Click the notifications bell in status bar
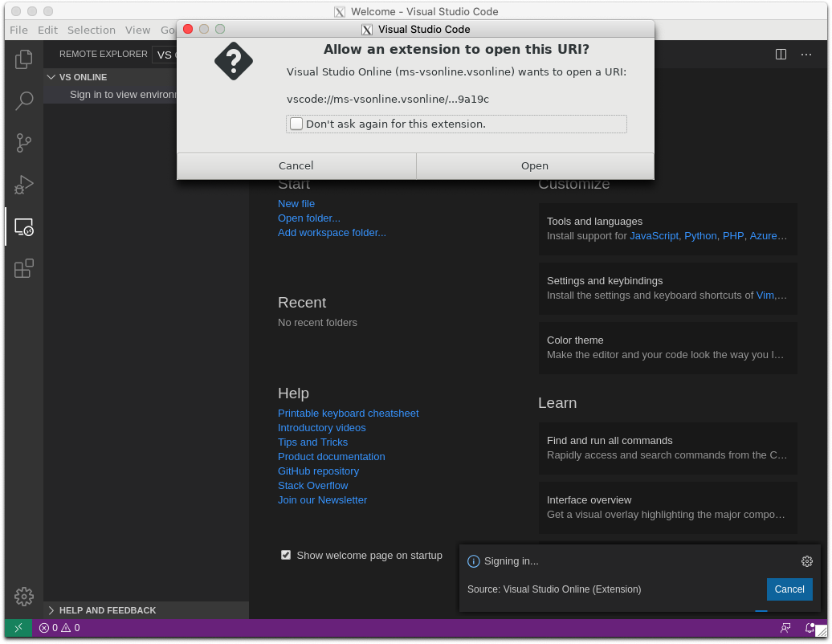 coord(810,628)
